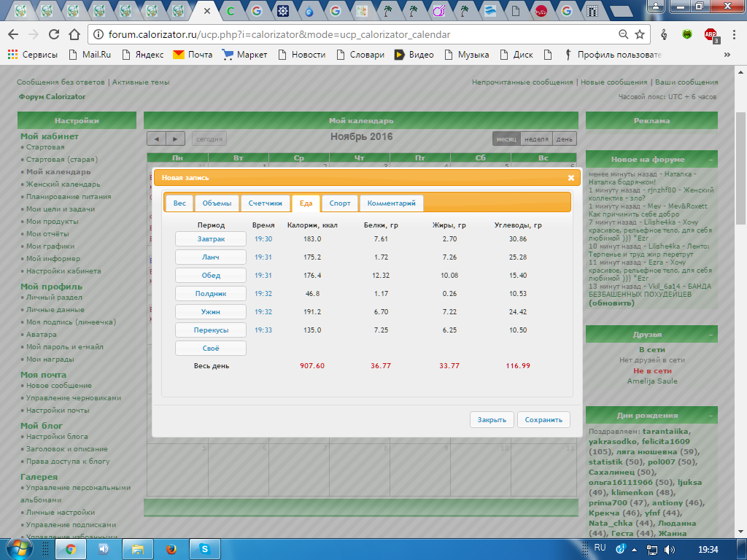Open Мои продукты in sidebar
Image resolution: width=747 pixels, height=560 pixels.
52,222
